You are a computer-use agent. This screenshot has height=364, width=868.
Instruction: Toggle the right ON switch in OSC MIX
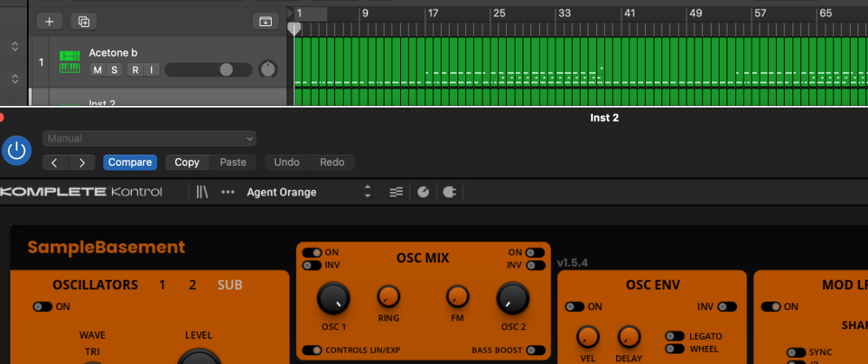[535, 253]
